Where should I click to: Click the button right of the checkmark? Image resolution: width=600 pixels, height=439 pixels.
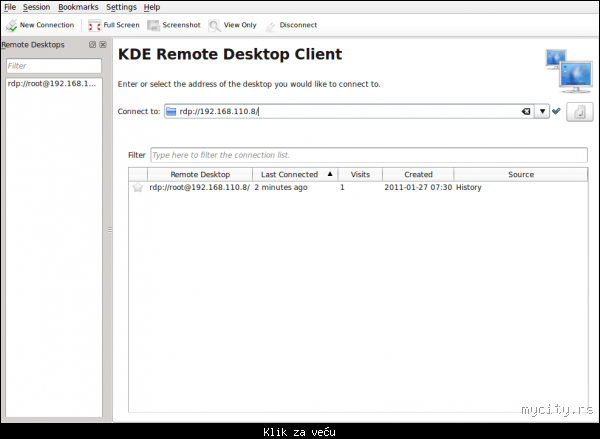[x=580, y=112]
